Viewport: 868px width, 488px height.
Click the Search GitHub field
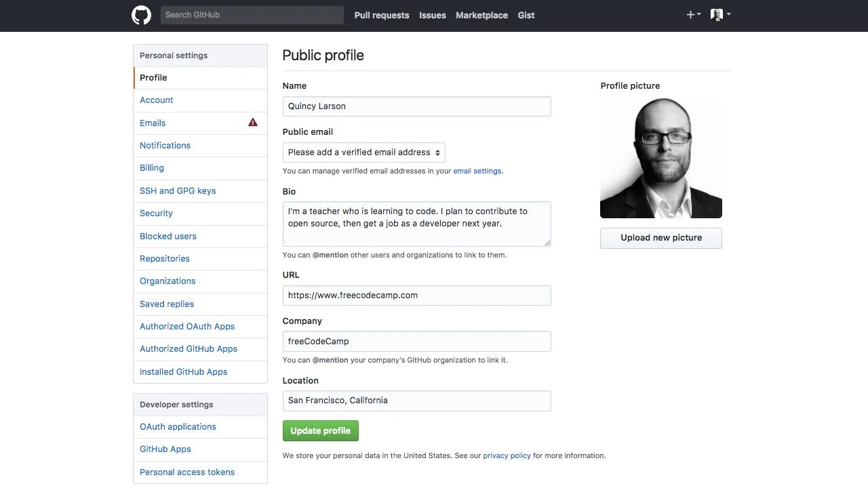252,15
